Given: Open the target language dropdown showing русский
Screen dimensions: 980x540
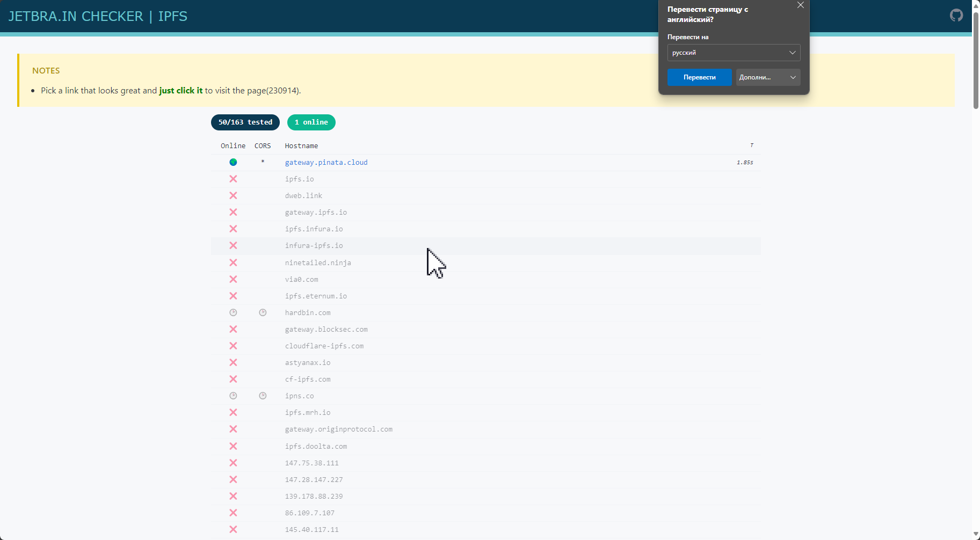Looking at the screenshot, I should point(734,53).
